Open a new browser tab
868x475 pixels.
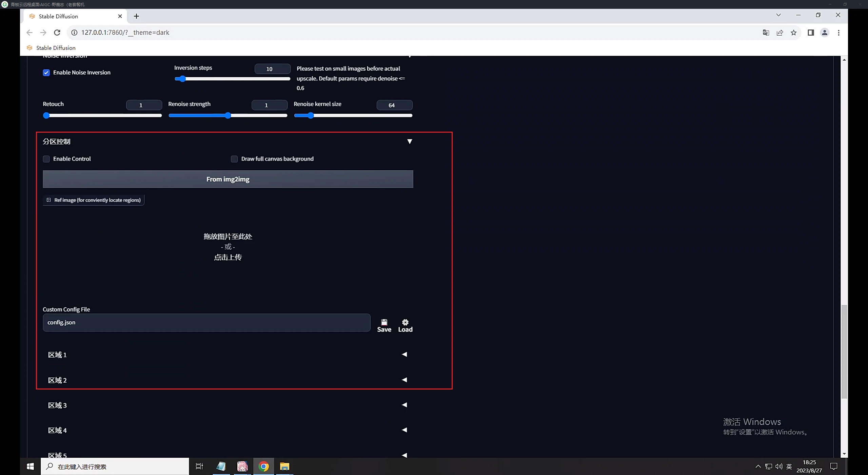(136, 16)
